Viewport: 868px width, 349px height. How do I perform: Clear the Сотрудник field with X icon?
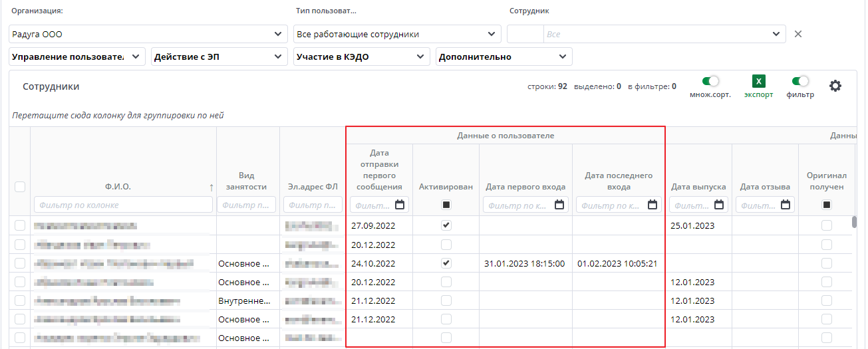point(798,34)
